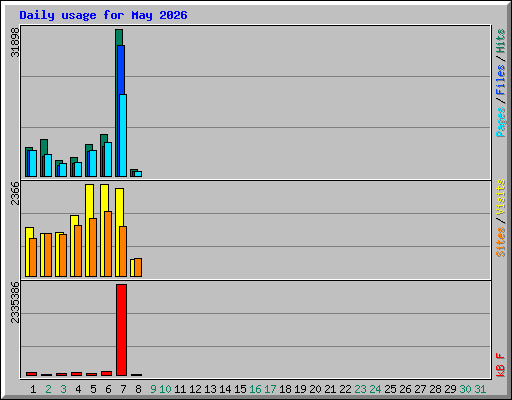Select the red kilobytes bar for day 6
Screen dimensions: 512x400
pyautogui.click(x=106, y=373)
